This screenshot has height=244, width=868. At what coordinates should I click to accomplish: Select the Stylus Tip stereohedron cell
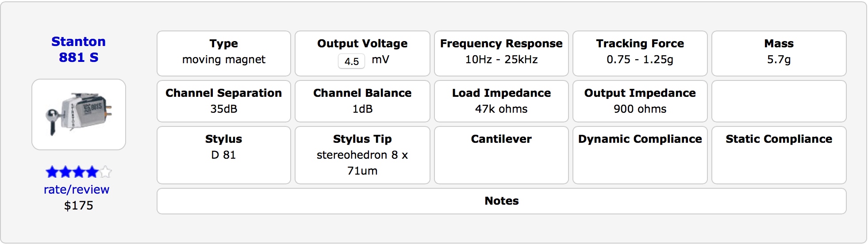point(362,155)
